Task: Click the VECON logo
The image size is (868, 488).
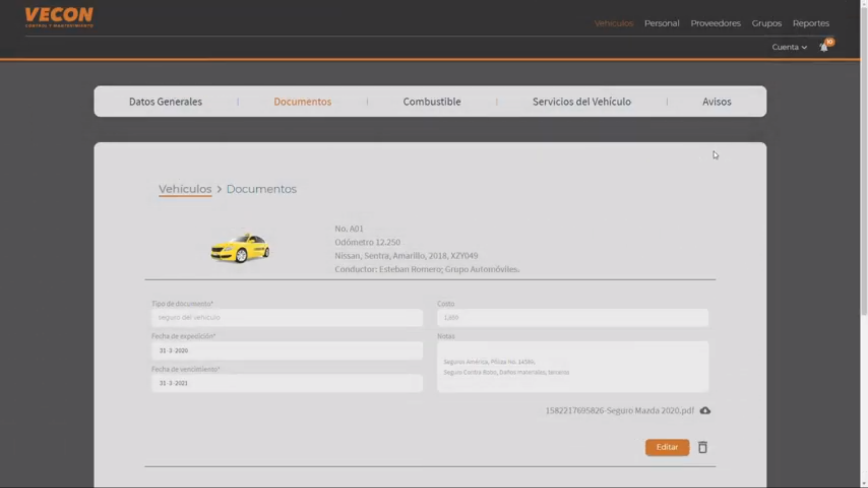Action: pos(59,17)
